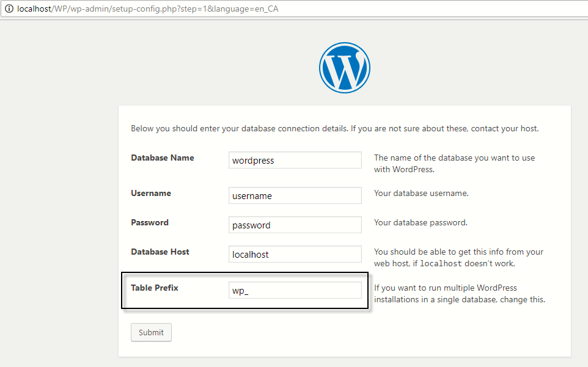The width and height of the screenshot is (588, 367).
Task: Click the Table Prefix label
Action: pyautogui.click(x=155, y=288)
